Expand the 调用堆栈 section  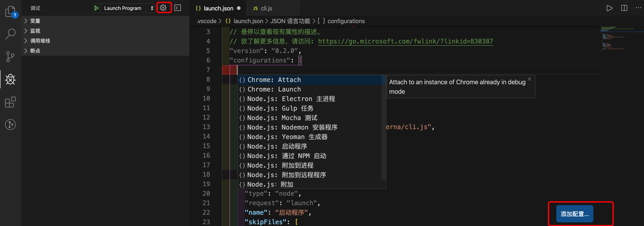pyautogui.click(x=40, y=41)
